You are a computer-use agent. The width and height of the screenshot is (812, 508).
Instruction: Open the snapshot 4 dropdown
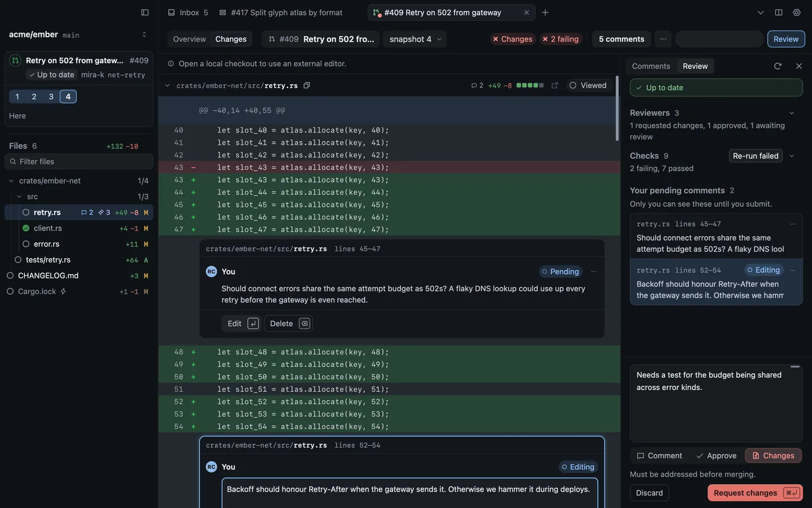pos(416,39)
